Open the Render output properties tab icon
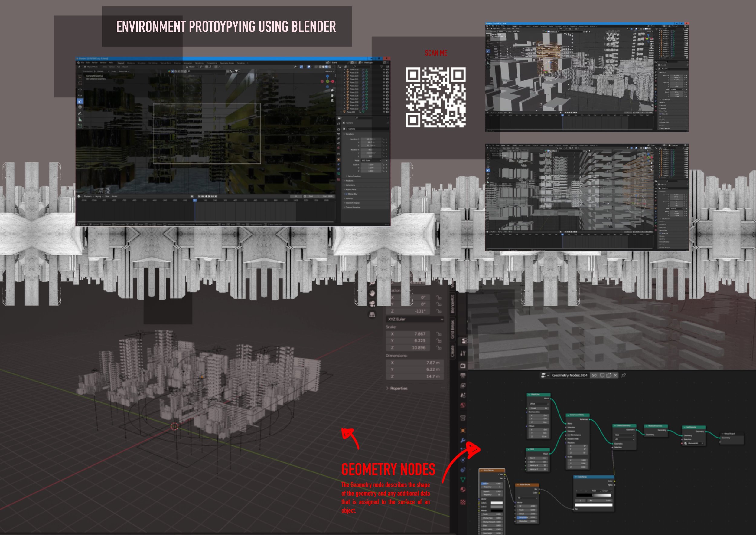Screen dimensions: 756x535 pos(463,376)
